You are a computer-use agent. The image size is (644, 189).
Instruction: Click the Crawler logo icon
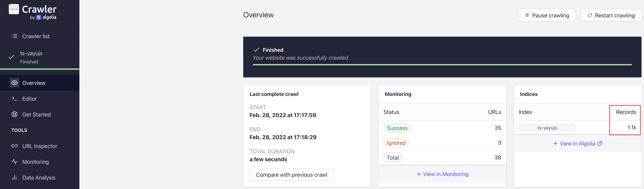[14, 9]
